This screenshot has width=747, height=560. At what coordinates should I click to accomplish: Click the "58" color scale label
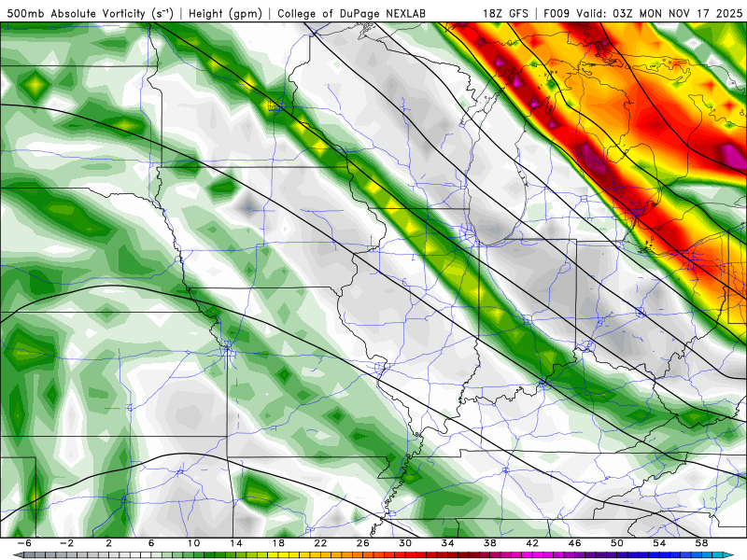tap(702, 543)
